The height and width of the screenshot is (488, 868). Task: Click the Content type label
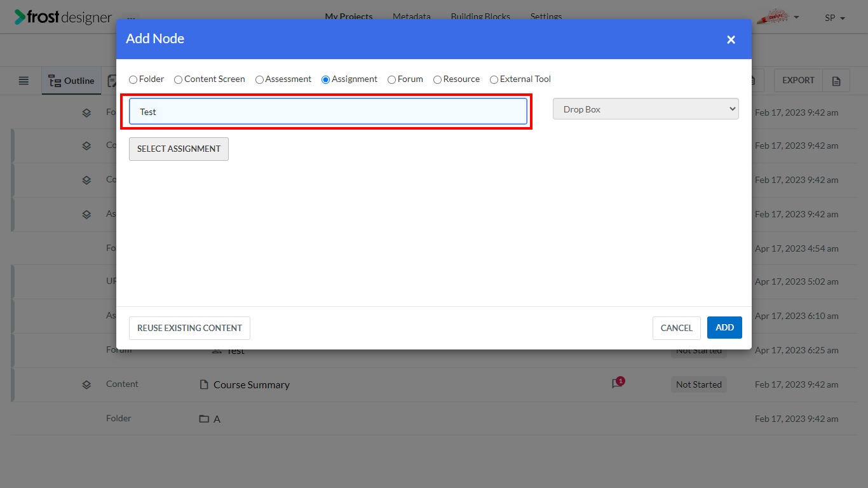[122, 384]
